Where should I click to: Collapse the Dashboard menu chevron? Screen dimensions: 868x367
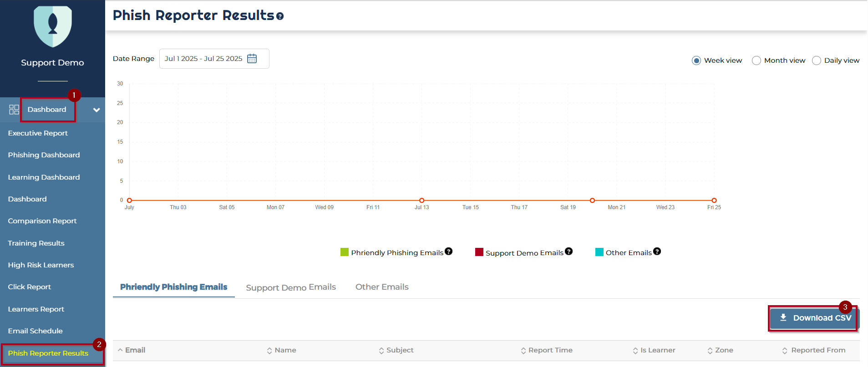coord(96,110)
